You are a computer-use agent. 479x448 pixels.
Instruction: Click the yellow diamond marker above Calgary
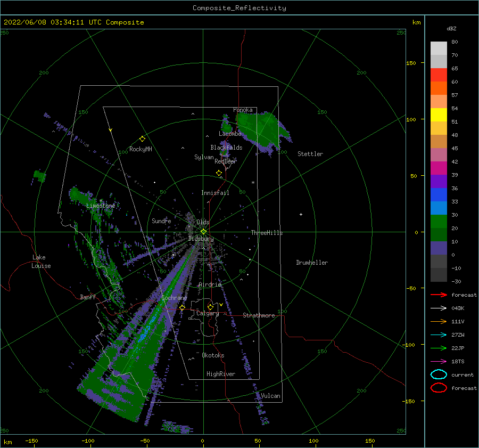(x=210, y=307)
